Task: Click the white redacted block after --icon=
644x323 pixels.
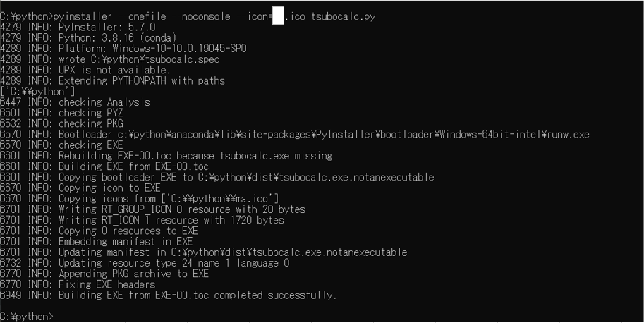Action: click(278, 16)
